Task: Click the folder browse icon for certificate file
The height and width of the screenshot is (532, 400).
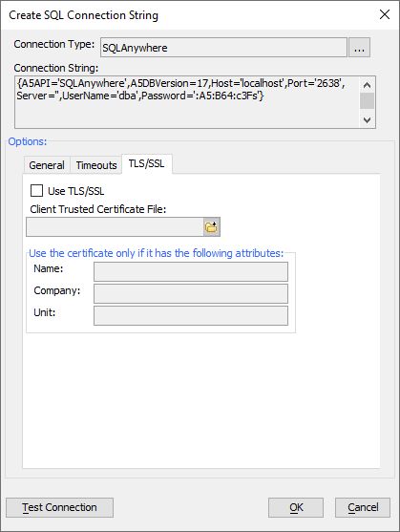Action: click(212, 227)
